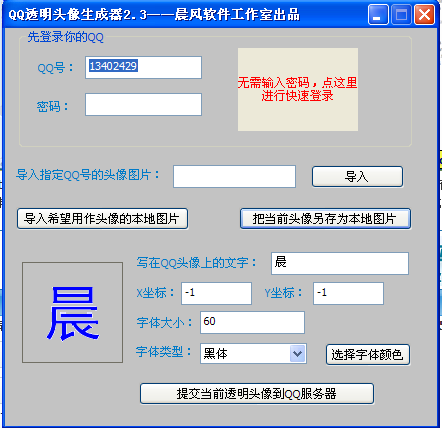Click the 字体大小 input showing 60
The image size is (442, 428).
click(252, 322)
